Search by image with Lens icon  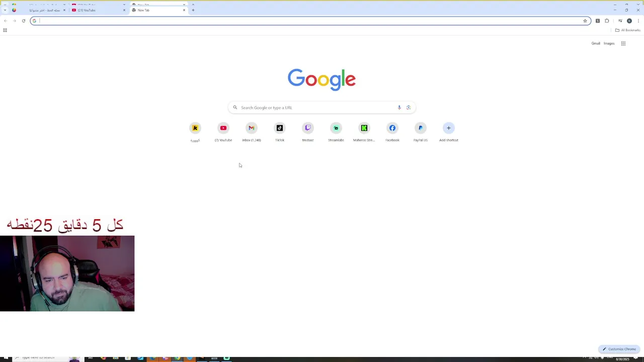click(x=409, y=108)
